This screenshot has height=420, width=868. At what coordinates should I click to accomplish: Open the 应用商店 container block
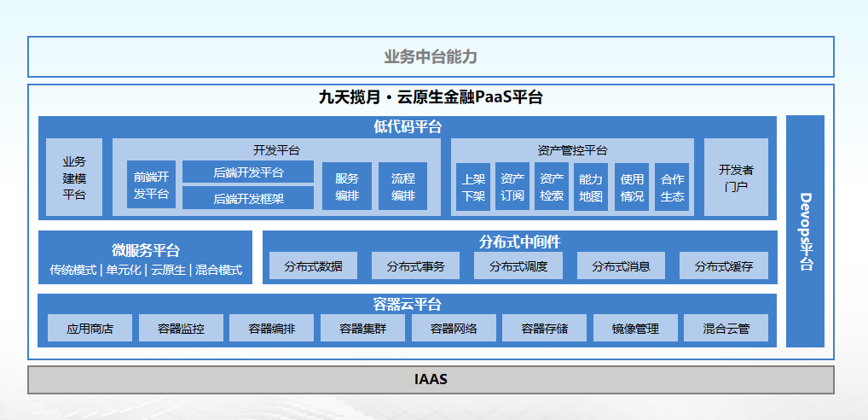pyautogui.click(x=90, y=328)
